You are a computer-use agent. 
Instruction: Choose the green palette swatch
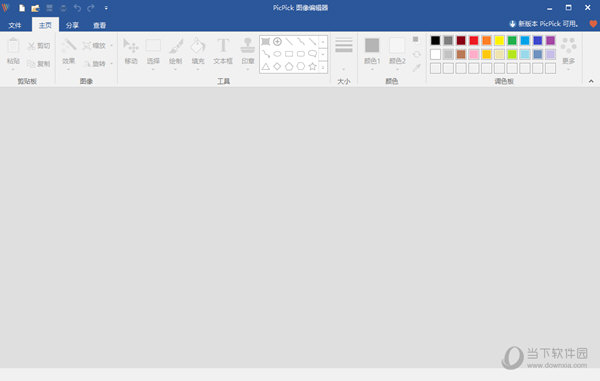tap(512, 40)
